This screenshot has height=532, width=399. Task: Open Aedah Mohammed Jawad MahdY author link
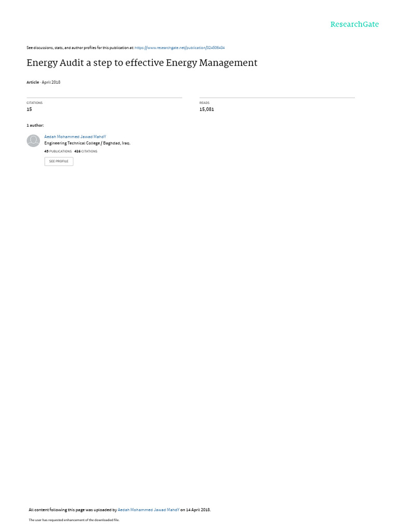point(75,137)
